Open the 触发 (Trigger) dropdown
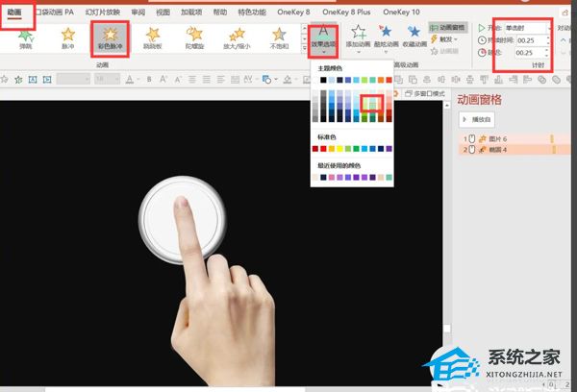 [x=444, y=39]
